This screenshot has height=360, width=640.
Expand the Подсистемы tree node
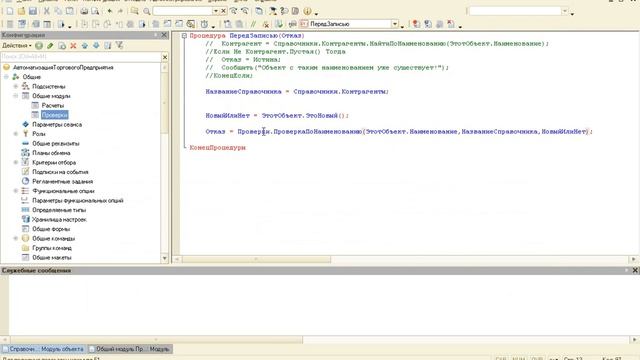[x=16, y=86]
